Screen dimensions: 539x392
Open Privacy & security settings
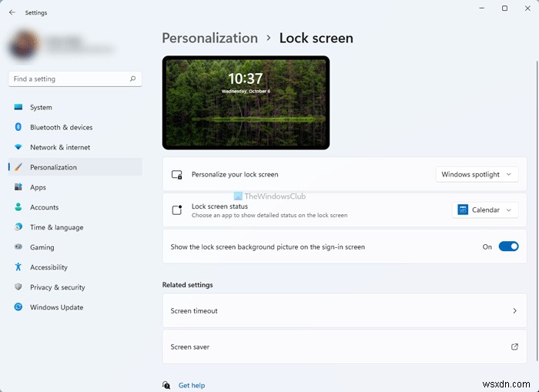click(x=75, y=286)
